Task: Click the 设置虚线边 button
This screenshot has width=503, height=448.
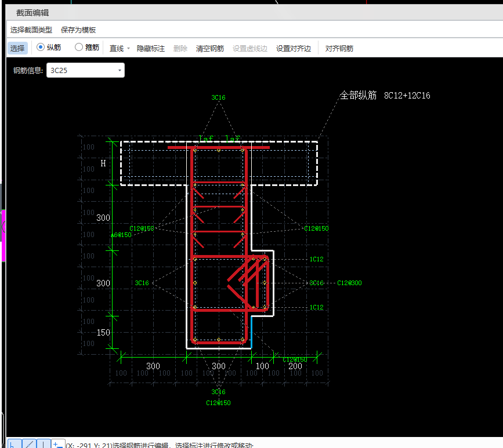Action: coord(250,48)
